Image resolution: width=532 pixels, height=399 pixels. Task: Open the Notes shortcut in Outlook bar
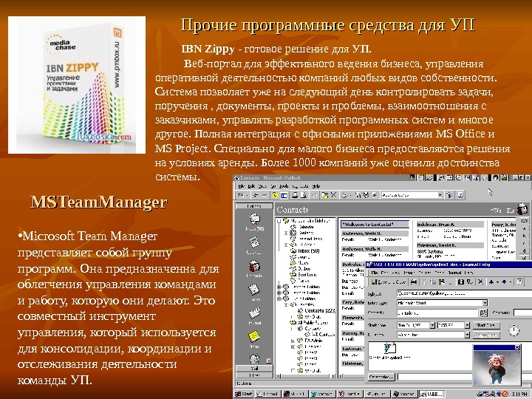254,339
